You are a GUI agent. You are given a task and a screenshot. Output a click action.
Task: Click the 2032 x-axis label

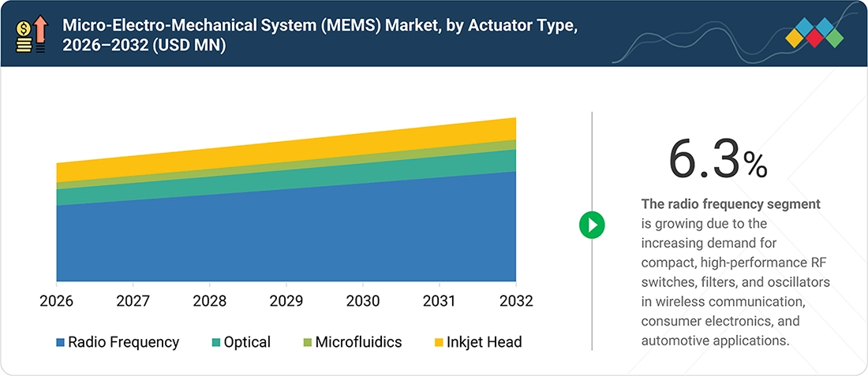(515, 302)
